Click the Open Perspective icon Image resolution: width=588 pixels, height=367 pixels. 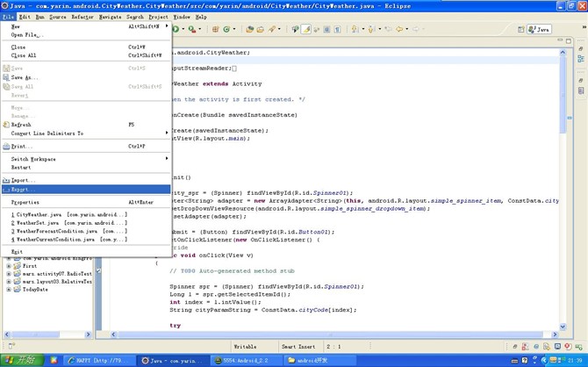click(x=521, y=29)
